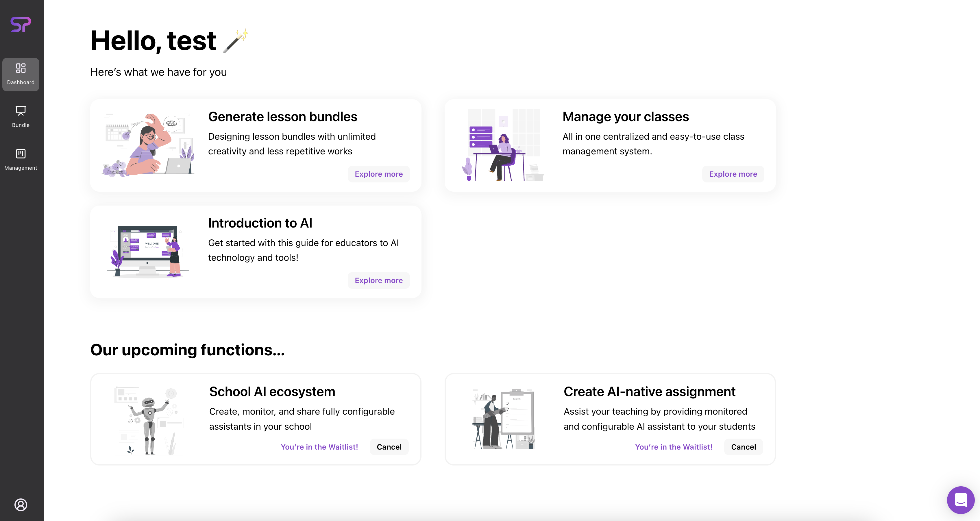Cancel the School AI ecosystem waitlist
Viewport: 980px width, 521px height.
(389, 447)
